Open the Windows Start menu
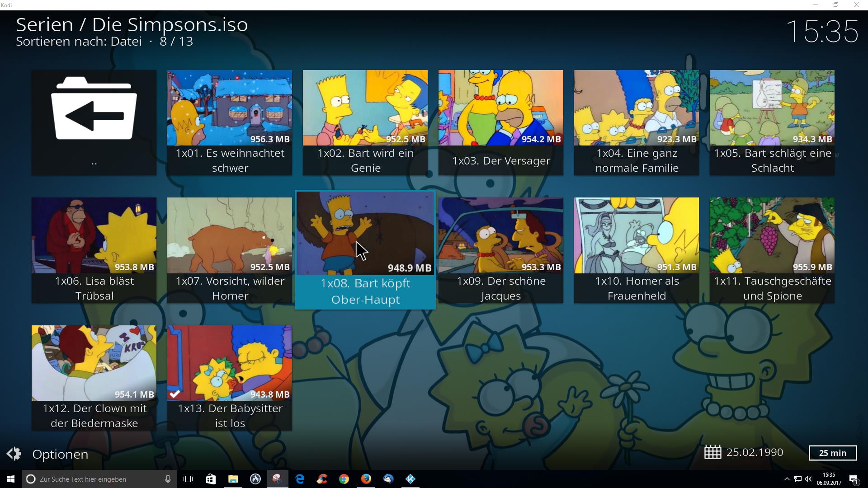The width and height of the screenshot is (868, 488). point(11,479)
